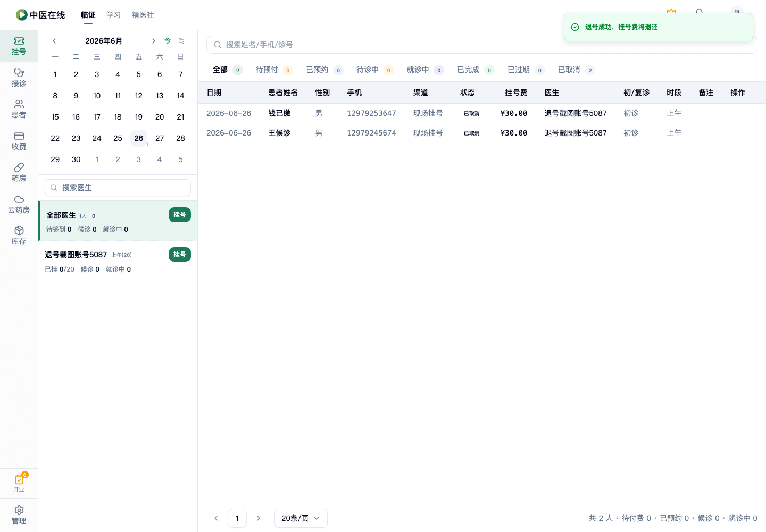The image size is (766, 532).
Task: Jump to today with 今 icon
Action: coord(168,41)
